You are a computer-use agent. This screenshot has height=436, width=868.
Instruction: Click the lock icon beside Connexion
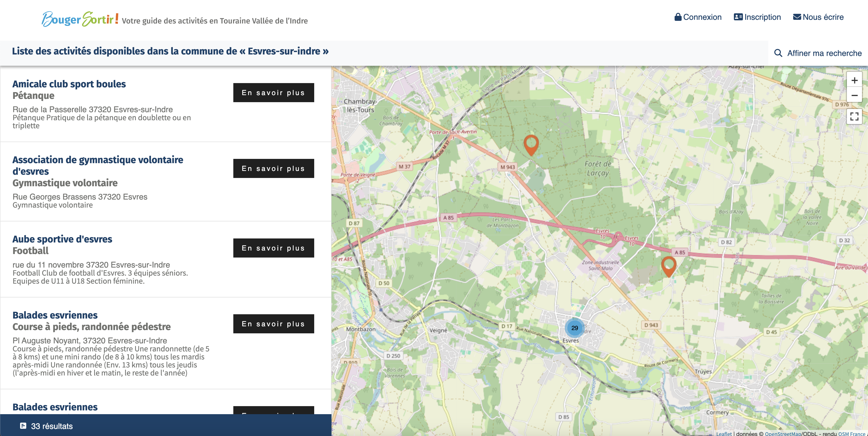tap(678, 17)
